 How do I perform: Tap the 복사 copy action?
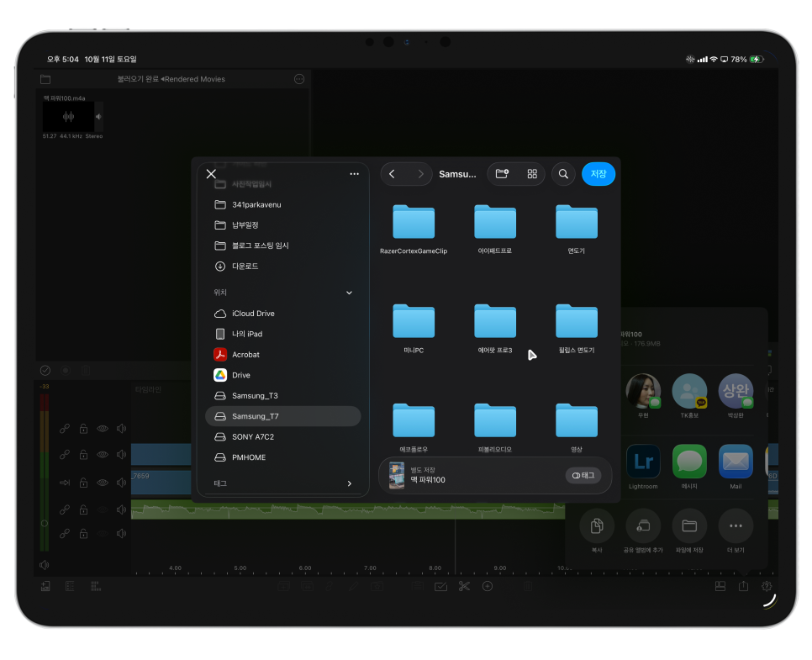(x=597, y=531)
